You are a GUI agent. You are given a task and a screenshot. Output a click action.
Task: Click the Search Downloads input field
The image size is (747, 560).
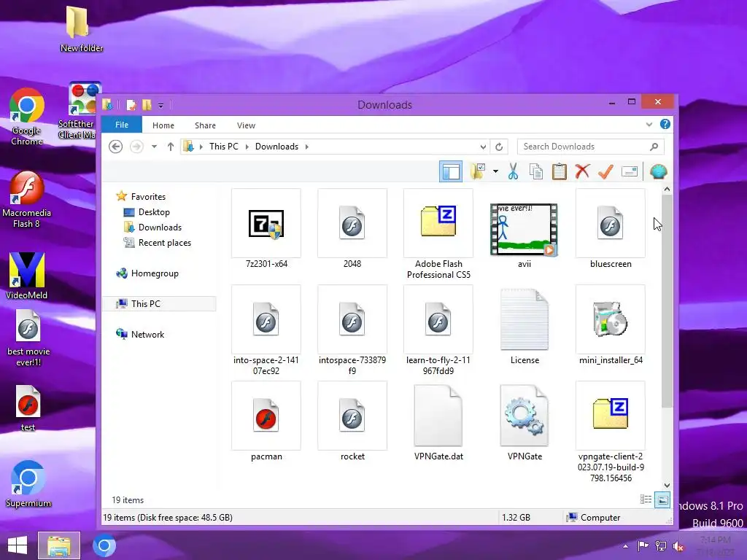(591, 147)
